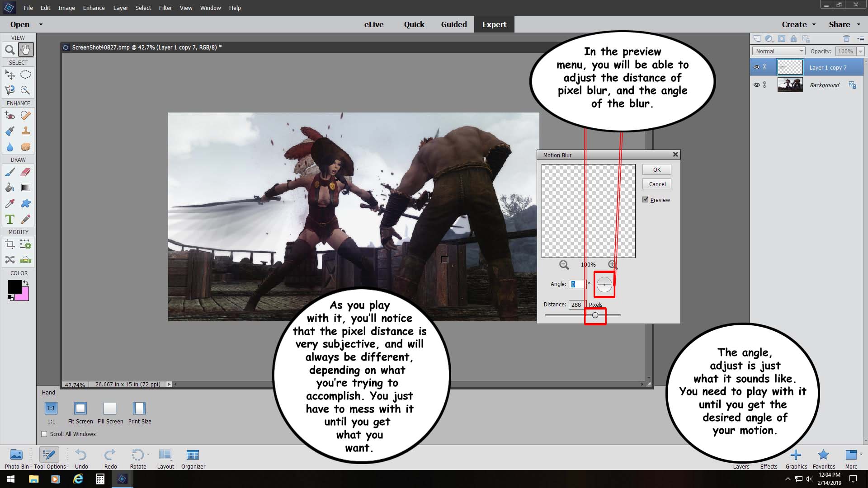Open the Layer menu

(x=120, y=8)
